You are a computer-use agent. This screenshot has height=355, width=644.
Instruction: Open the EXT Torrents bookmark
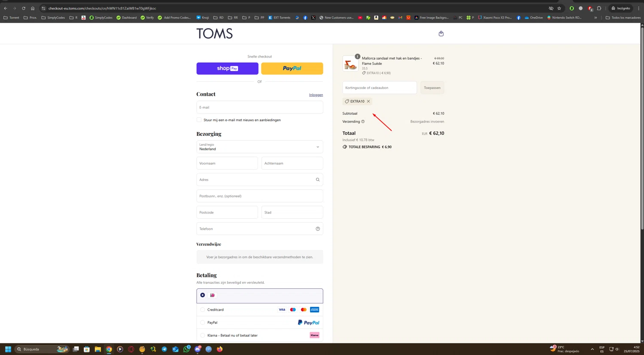[279, 18]
